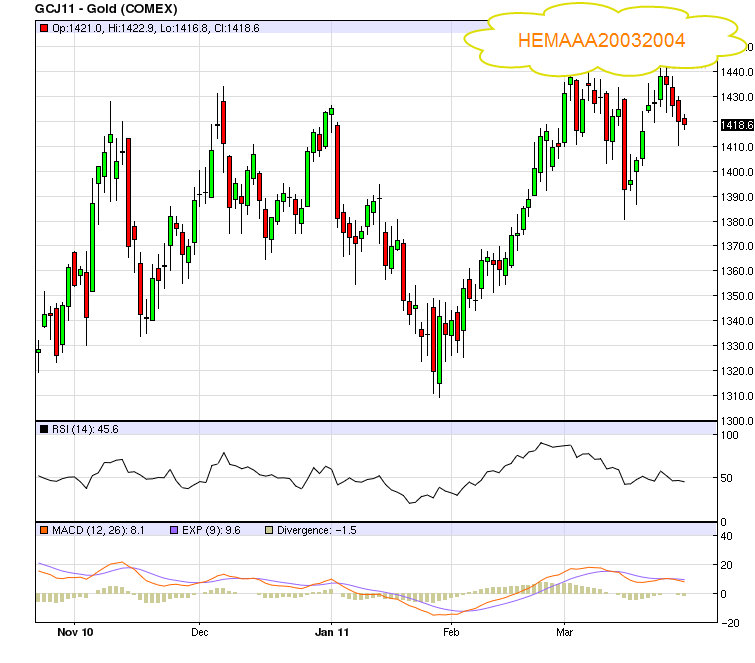This screenshot has width=755, height=663.
Task: Click the purple EXP (9) legend swatch
Action: tap(174, 530)
